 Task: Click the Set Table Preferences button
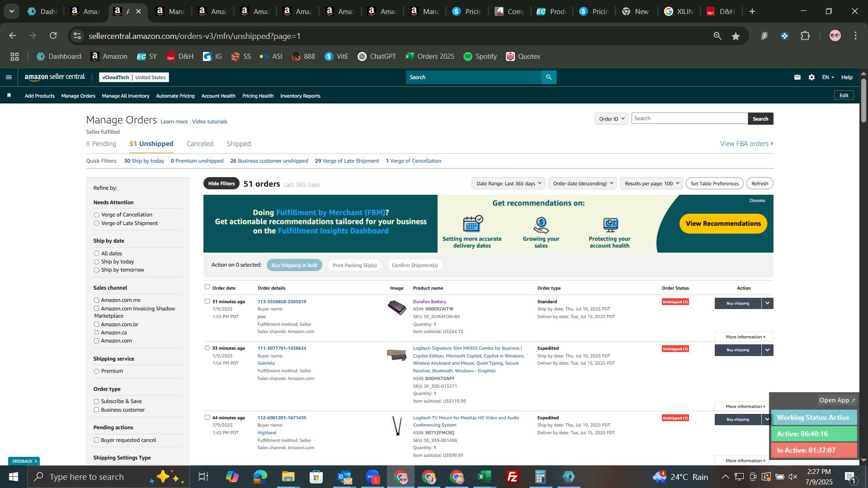(714, 183)
